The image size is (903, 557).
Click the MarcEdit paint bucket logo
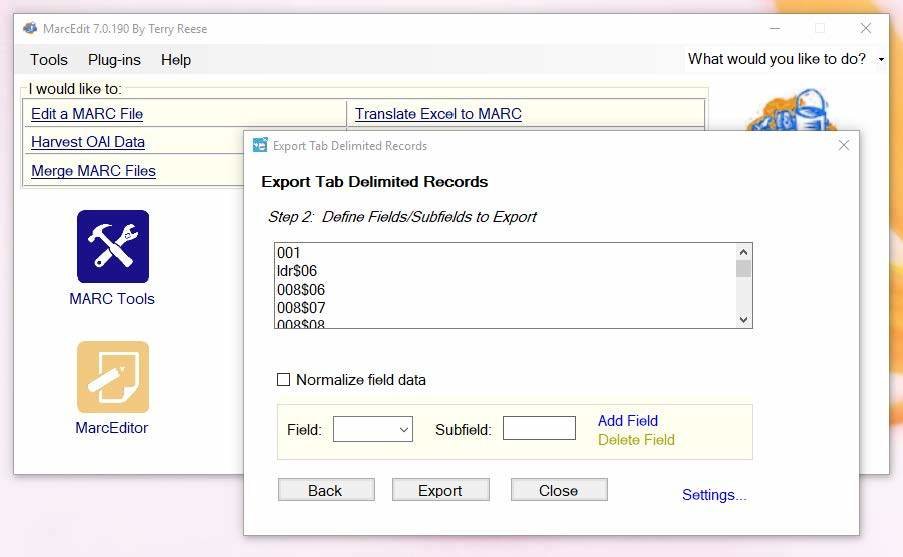tap(791, 111)
